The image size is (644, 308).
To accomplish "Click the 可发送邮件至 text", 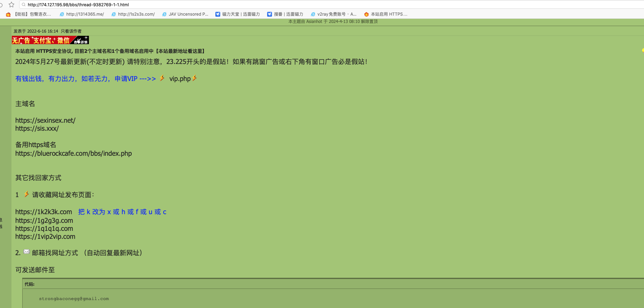I will point(35,270).
